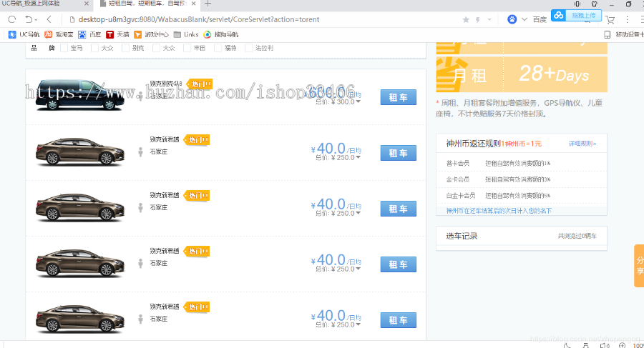Click the phone icon in the title bar
This screenshot has width=644, height=348.
[x=577, y=4]
